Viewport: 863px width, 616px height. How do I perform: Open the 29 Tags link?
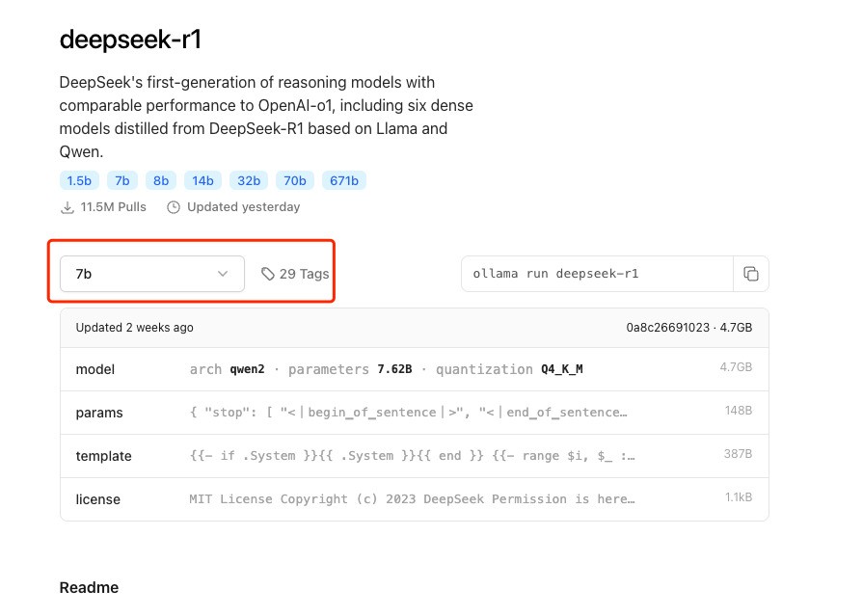[303, 274]
